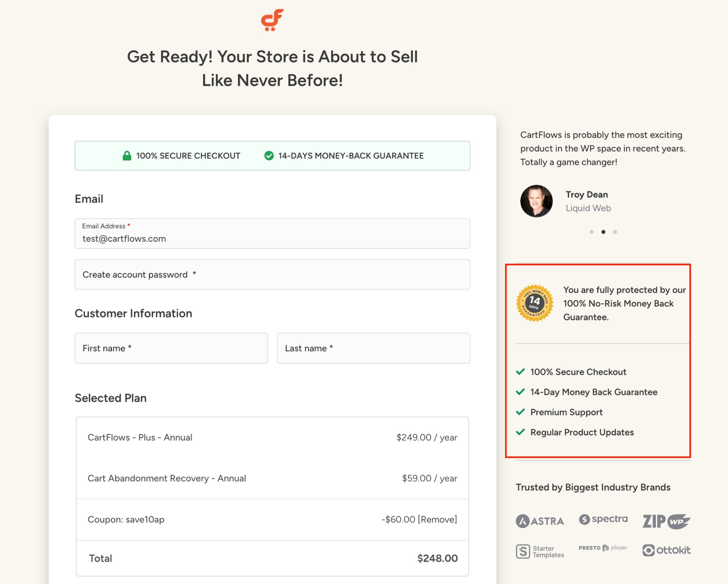Click the Spectra brand logo
The image size is (728, 584).
[x=603, y=519]
